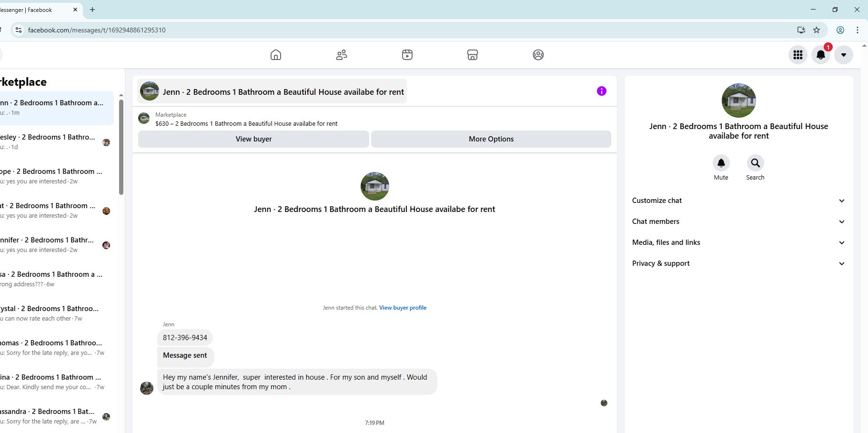
Task: Open the Friends icon in top navigation
Action: pyautogui.click(x=342, y=55)
